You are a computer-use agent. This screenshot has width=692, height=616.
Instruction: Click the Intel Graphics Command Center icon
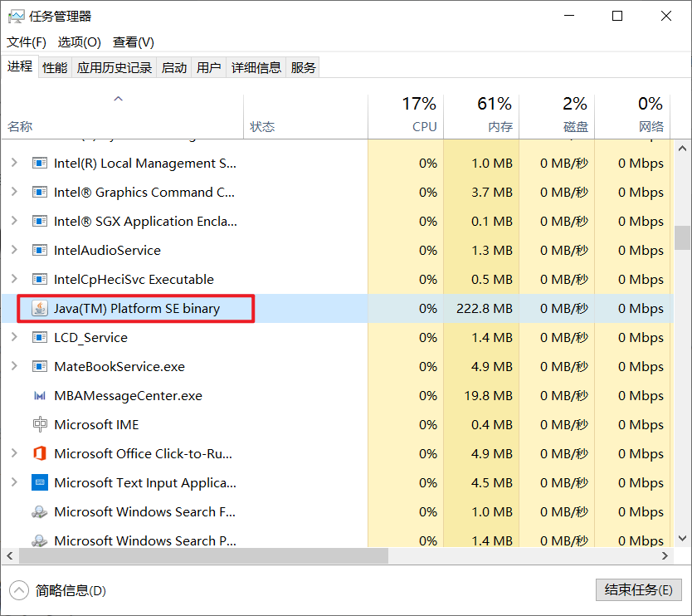(40, 193)
